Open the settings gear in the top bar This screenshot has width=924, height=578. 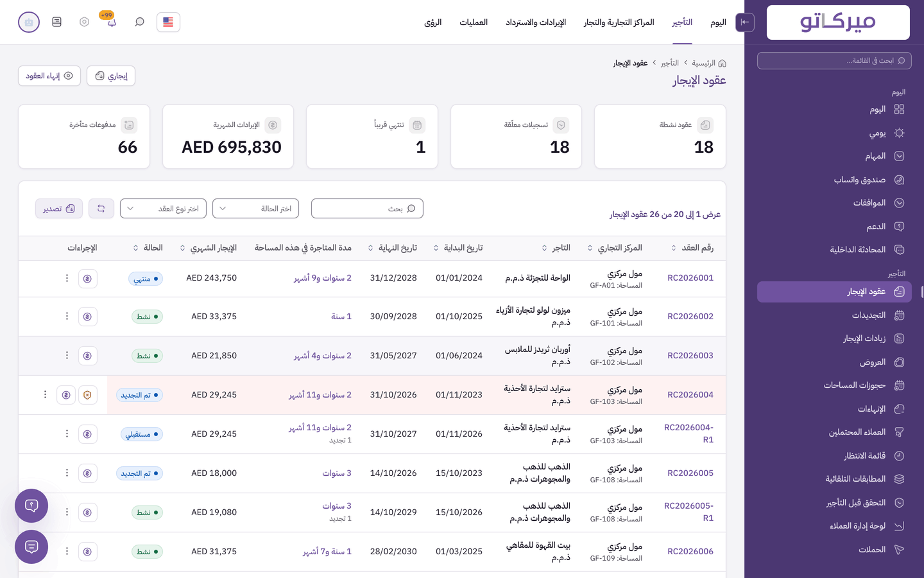(84, 22)
